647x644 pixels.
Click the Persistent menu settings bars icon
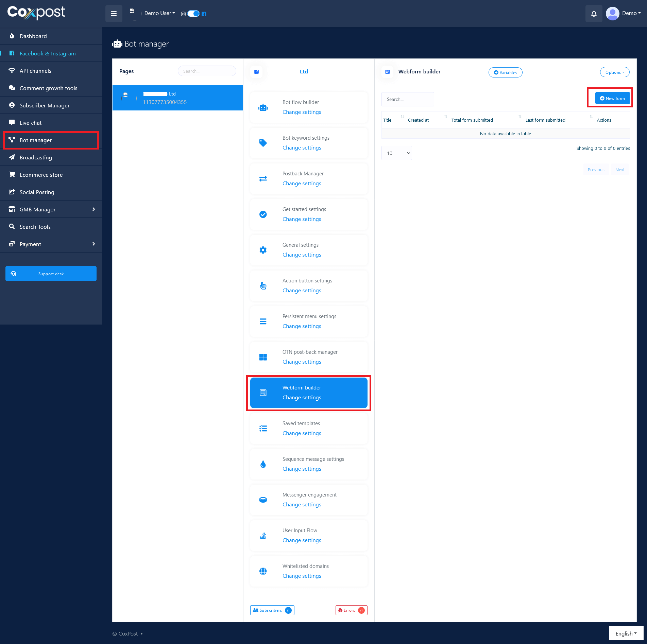263,321
